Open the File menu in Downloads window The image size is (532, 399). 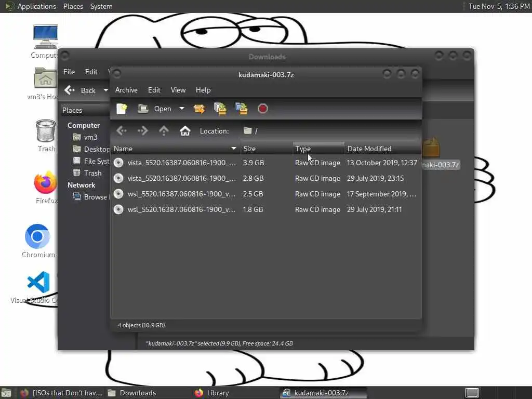coord(69,72)
